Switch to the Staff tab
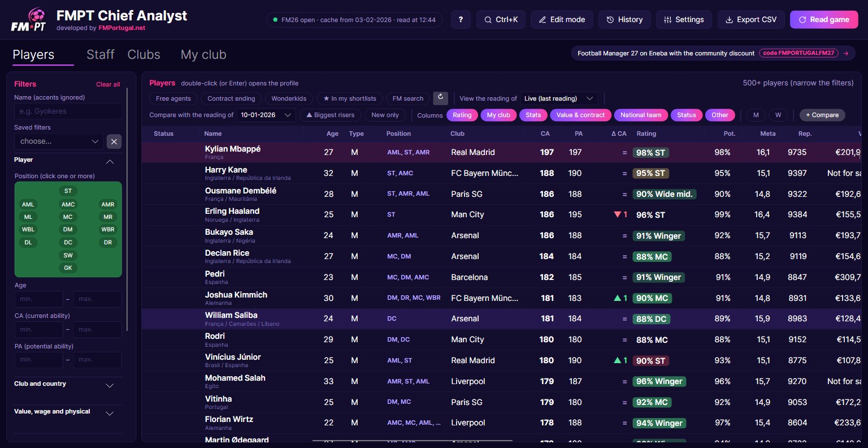This screenshot has width=868, height=448. point(101,54)
